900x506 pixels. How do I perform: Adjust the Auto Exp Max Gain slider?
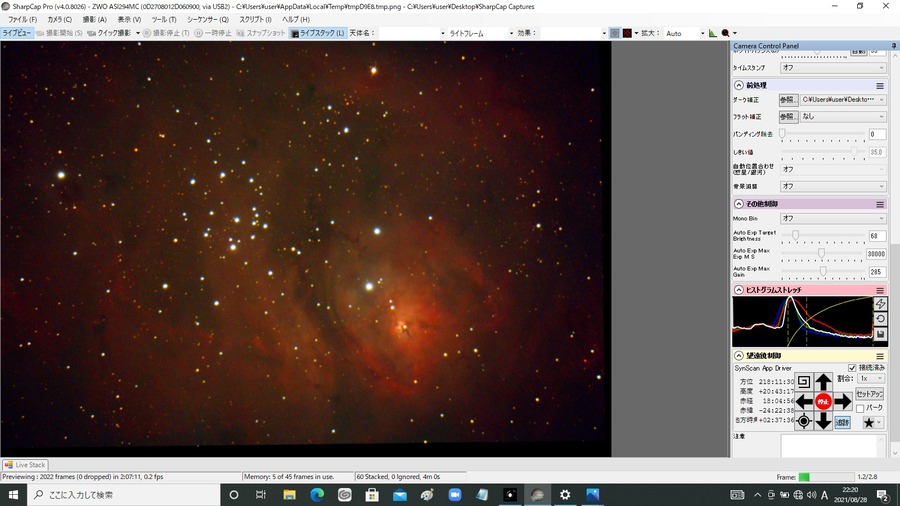coord(823,271)
